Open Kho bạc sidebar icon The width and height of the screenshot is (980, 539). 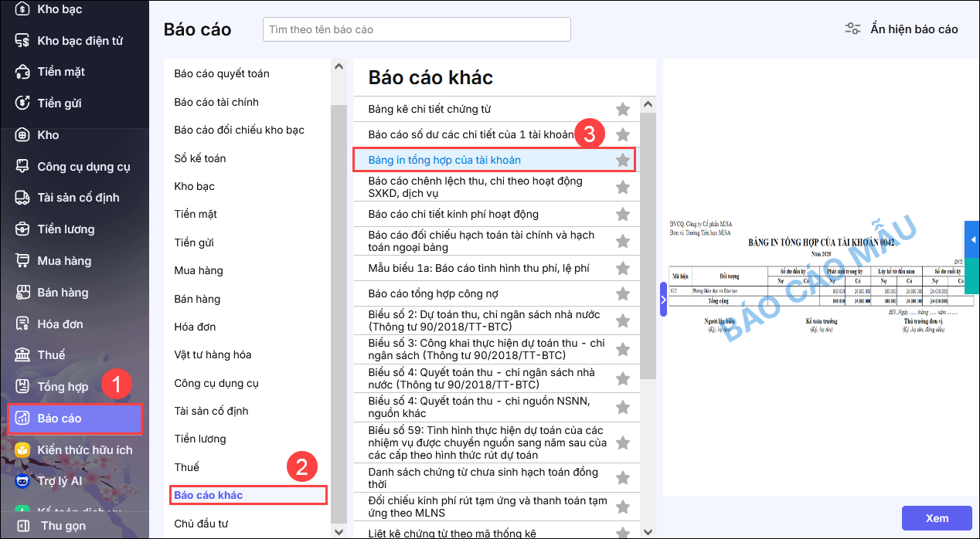pyautogui.click(x=23, y=9)
